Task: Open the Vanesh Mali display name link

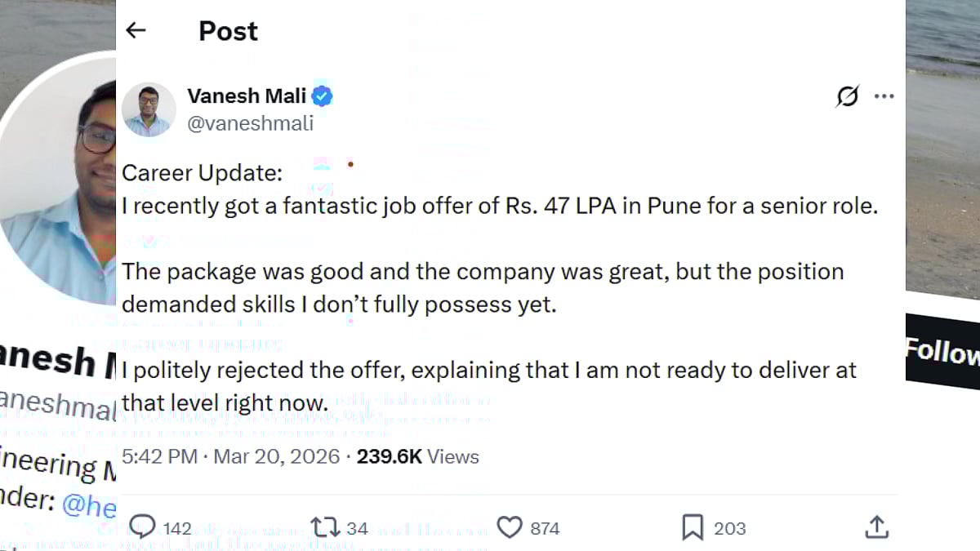Action: pyautogui.click(x=247, y=96)
